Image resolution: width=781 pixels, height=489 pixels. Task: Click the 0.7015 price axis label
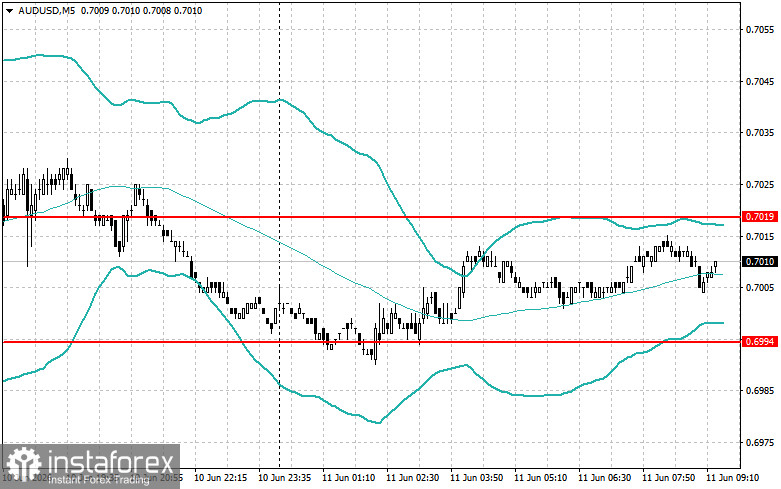[x=760, y=236]
